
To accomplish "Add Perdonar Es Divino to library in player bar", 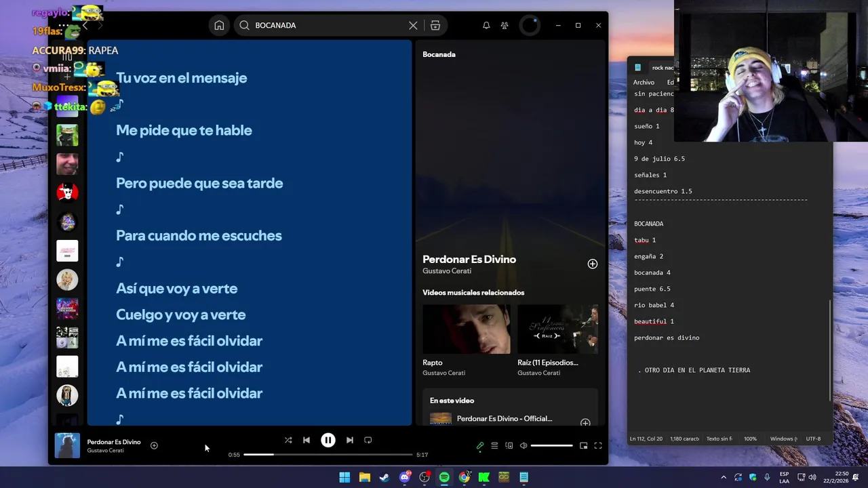I will pos(154,445).
